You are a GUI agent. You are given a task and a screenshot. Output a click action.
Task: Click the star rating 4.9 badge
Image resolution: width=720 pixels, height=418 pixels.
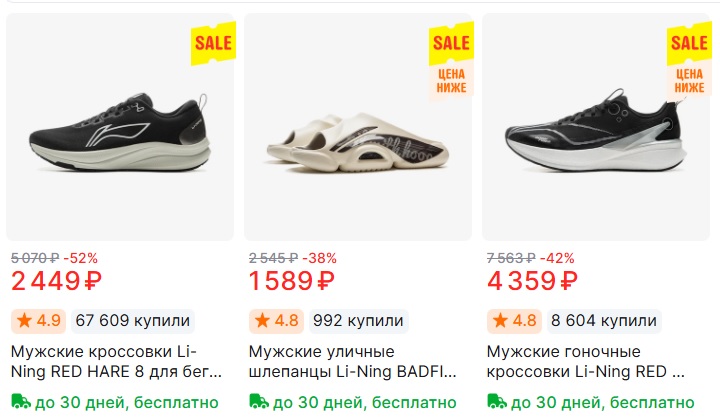(38, 321)
